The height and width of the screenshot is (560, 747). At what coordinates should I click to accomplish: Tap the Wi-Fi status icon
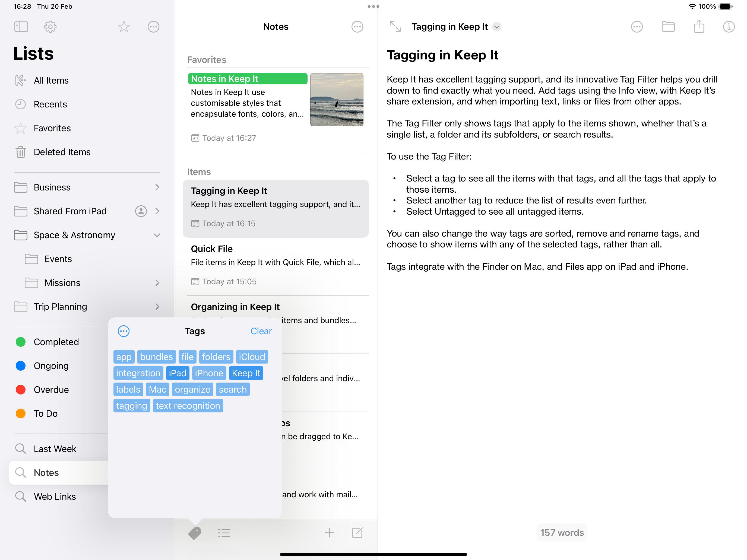click(x=692, y=7)
